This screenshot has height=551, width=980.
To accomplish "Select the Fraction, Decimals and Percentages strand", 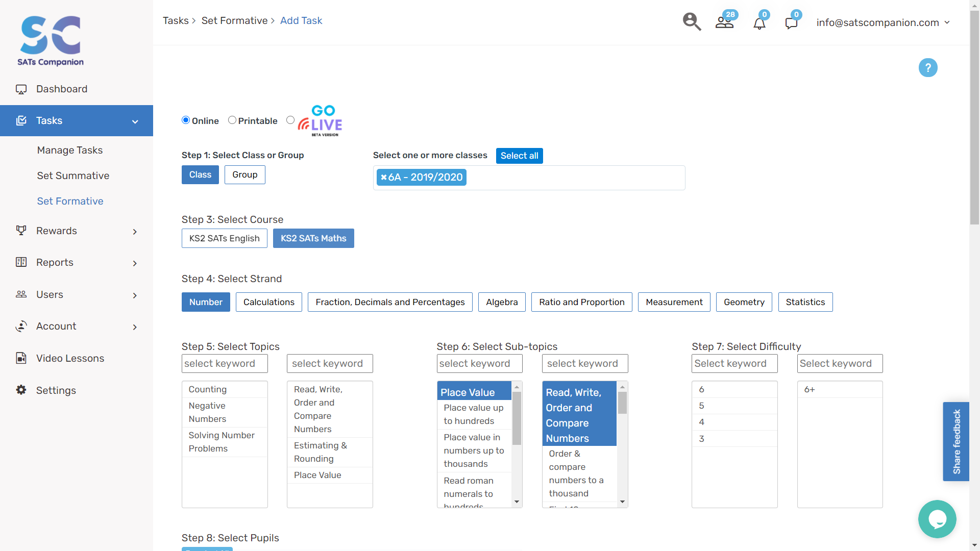I will [390, 302].
